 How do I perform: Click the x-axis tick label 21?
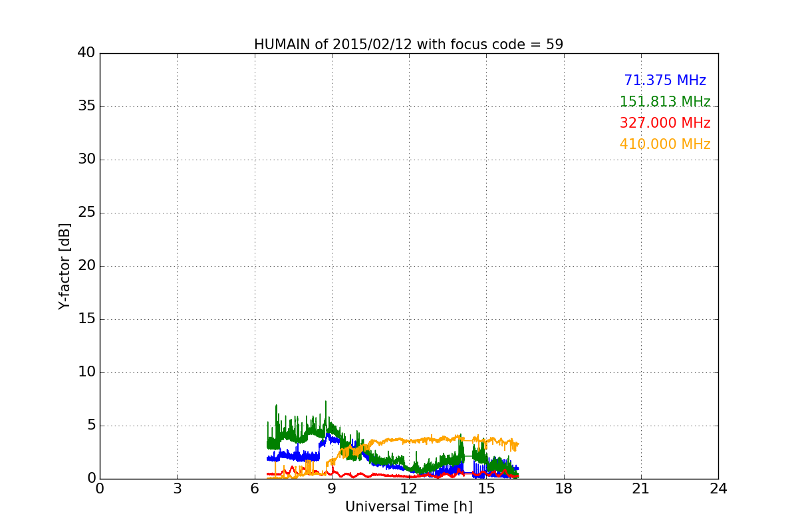641,489
